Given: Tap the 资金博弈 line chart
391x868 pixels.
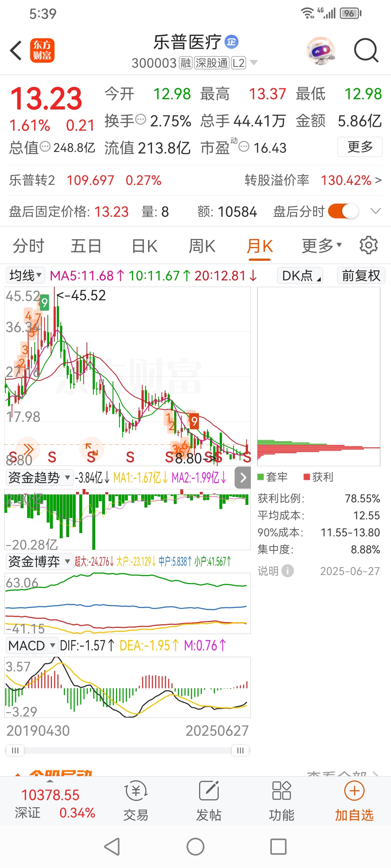Looking at the screenshot, I should coord(127,603).
